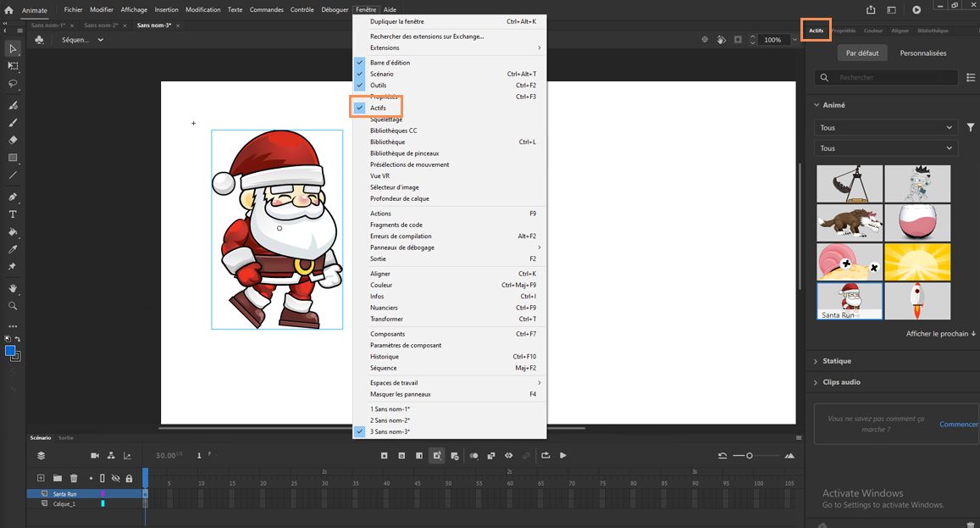Toggle highlight layers dot icon
Viewport: 980px width, 528px height.
[91, 478]
